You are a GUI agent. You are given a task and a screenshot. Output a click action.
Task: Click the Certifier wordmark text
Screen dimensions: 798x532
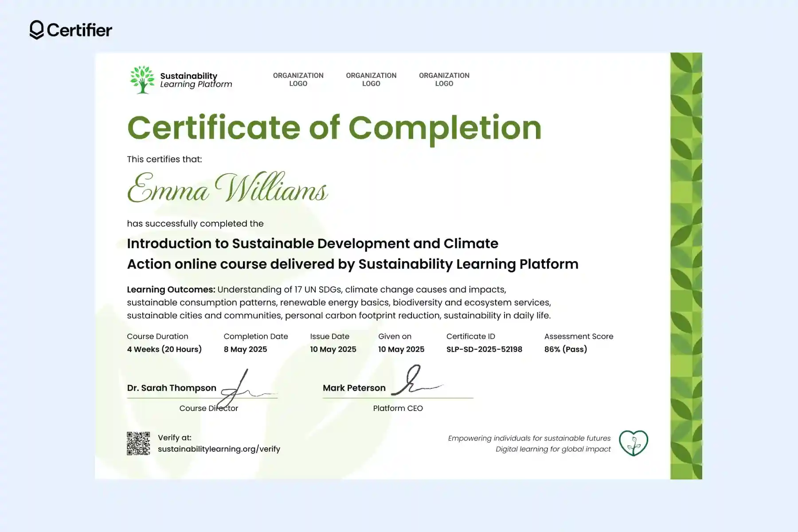click(80, 30)
